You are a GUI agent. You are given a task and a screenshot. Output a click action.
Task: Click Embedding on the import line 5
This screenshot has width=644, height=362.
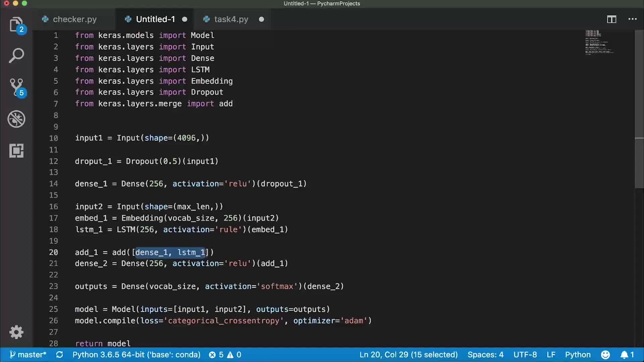click(212, 81)
